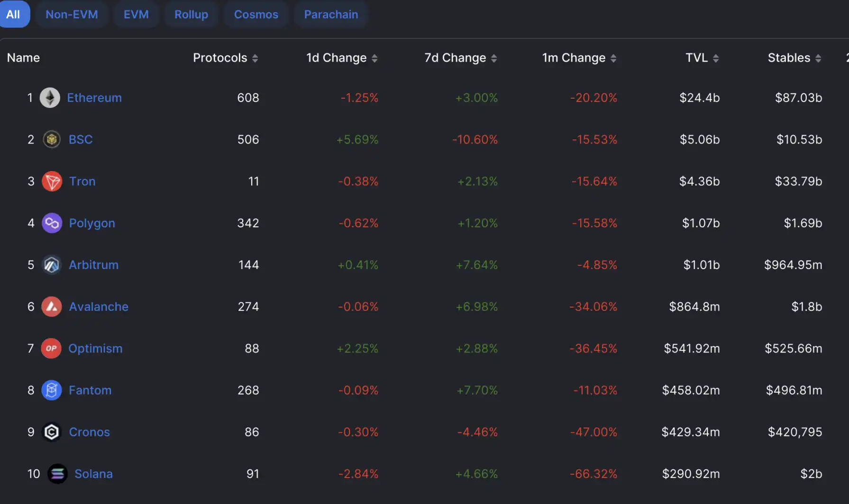Click the Tron chain logo icon
This screenshot has height=504, width=849.
coord(52,181)
